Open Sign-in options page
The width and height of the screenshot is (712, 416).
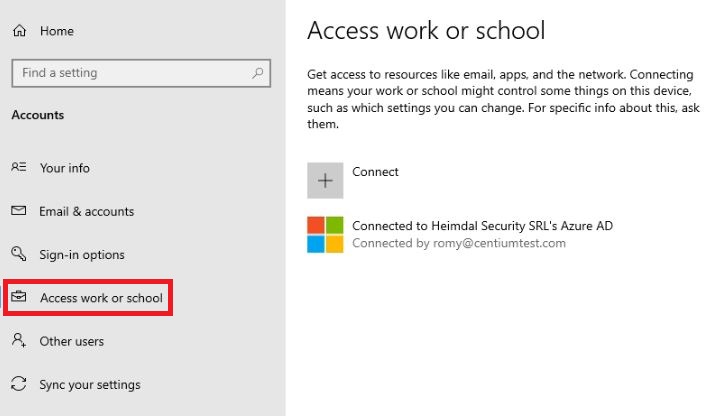[82, 255]
